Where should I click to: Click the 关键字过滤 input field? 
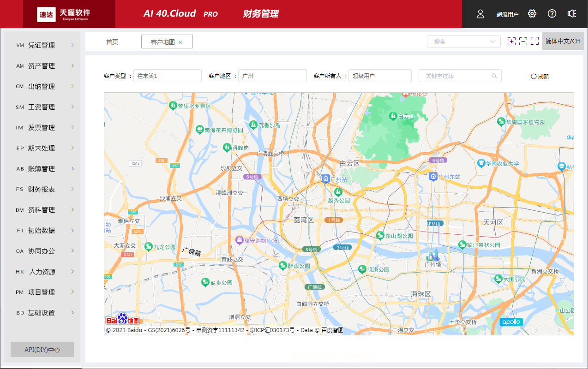[455, 76]
